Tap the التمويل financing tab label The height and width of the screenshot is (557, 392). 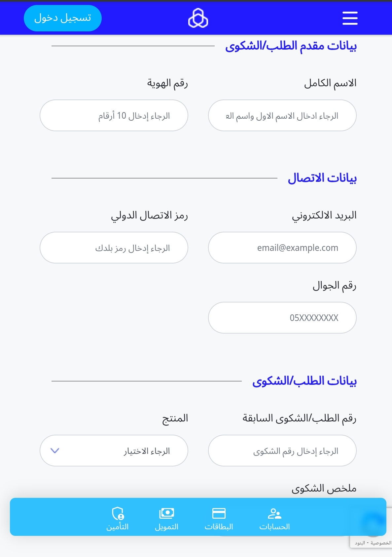pyautogui.click(x=166, y=527)
